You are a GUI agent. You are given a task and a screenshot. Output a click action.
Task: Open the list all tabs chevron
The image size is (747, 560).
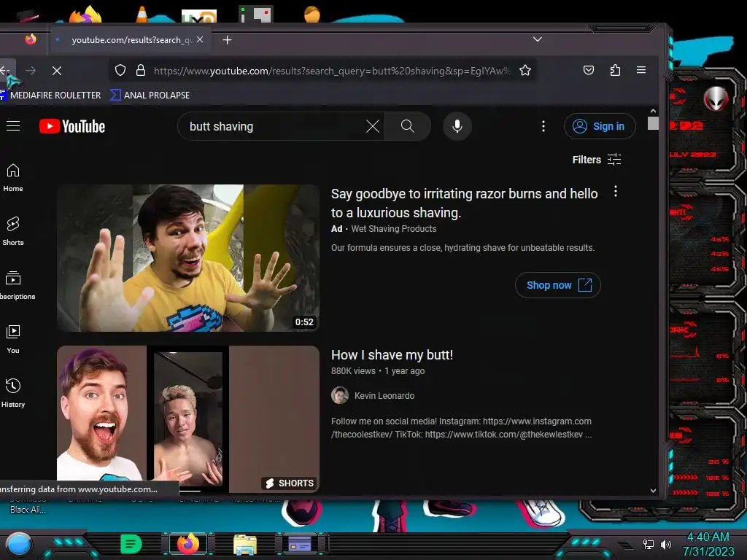click(538, 39)
